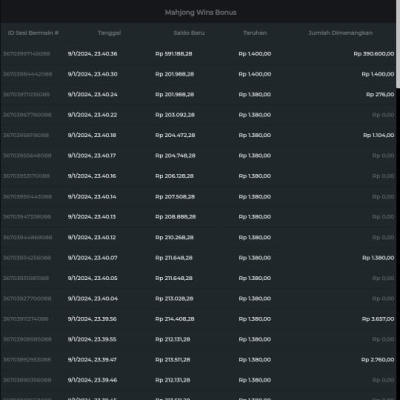Select the ID Sesi Bermain # column header
This screenshot has width=400, height=400.
point(33,33)
